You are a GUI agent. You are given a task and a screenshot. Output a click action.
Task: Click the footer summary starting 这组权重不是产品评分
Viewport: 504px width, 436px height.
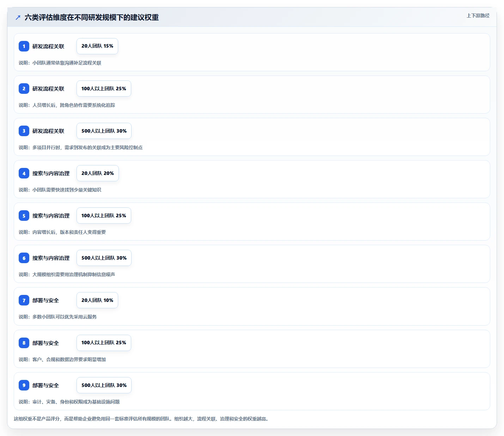coord(142,419)
